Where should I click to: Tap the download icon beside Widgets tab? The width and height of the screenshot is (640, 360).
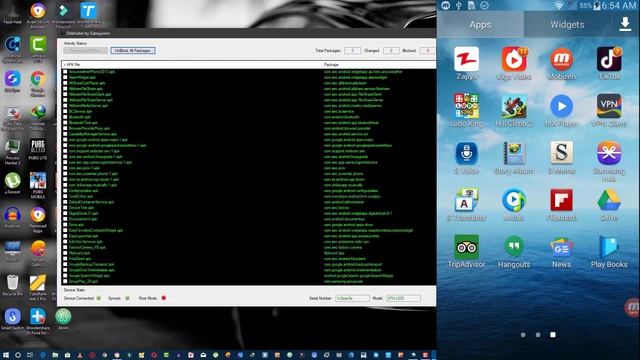click(625, 24)
